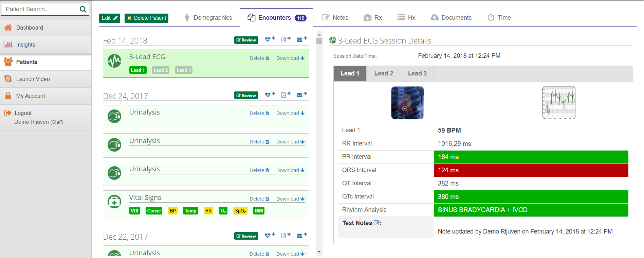Click Review for Dec 24, 2017

pos(246,96)
